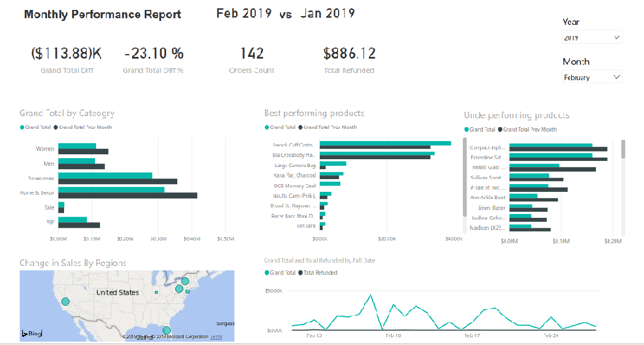
Task: Click the Grand Total Prev Month legend dot in Underperforming products
Action: click(x=500, y=129)
